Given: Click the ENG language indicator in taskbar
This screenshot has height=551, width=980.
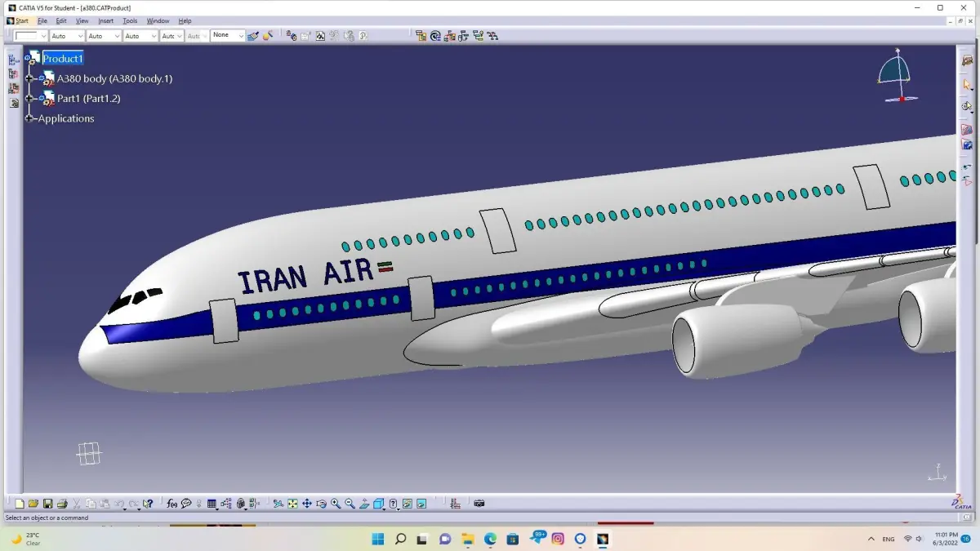Looking at the screenshot, I should [x=889, y=539].
